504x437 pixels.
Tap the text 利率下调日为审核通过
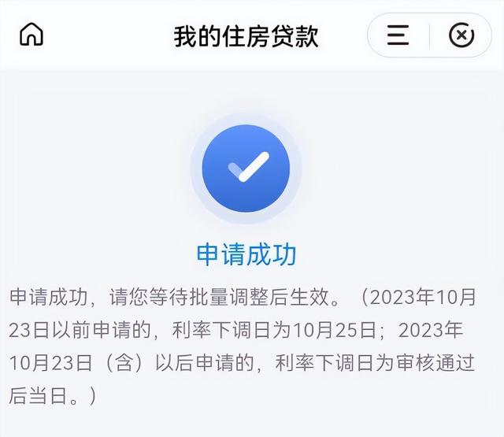coord(375,363)
